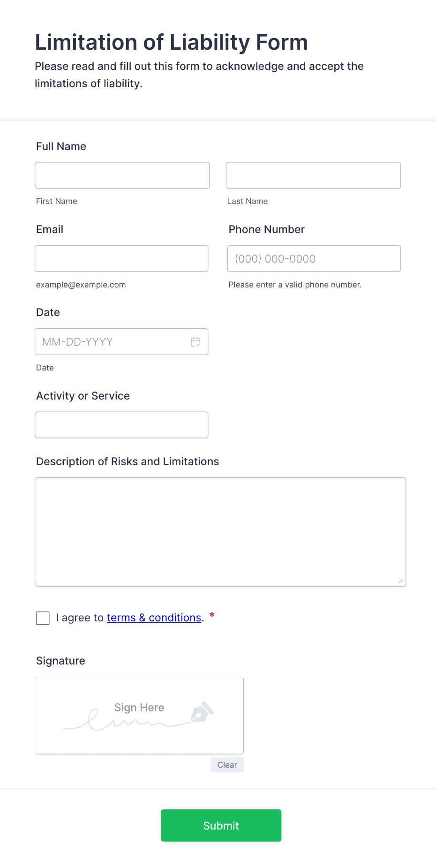
Task: Click the Sign Here placeholder text
Action: pos(139,708)
